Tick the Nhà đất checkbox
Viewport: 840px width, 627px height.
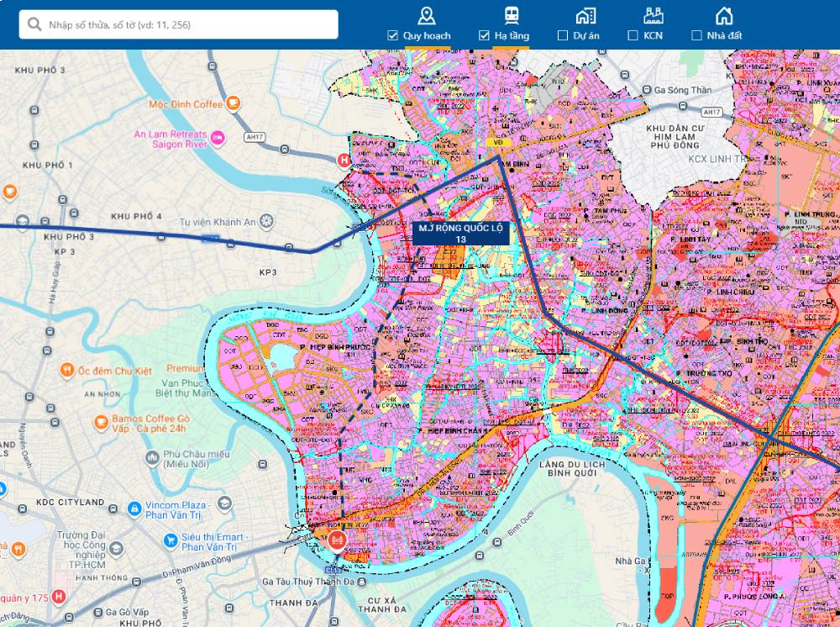click(x=696, y=36)
